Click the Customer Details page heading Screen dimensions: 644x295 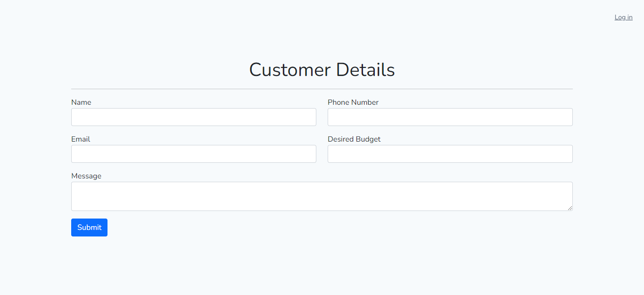(322, 69)
